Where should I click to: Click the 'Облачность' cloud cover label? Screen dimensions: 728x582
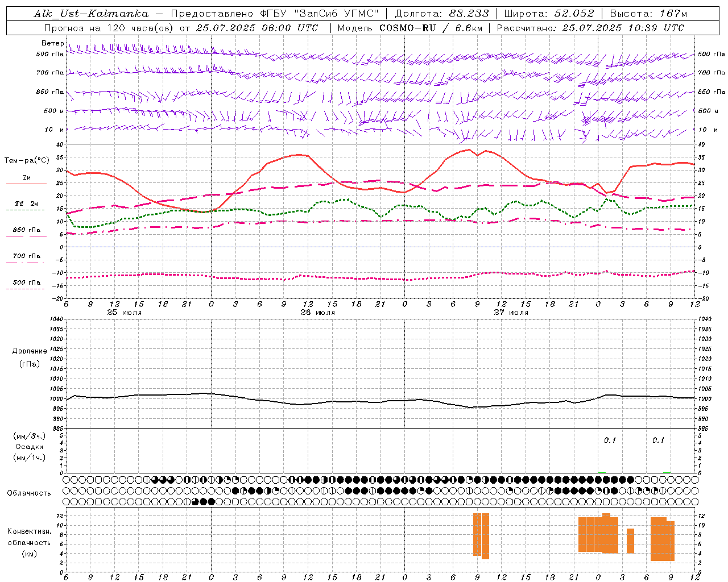click(x=29, y=493)
